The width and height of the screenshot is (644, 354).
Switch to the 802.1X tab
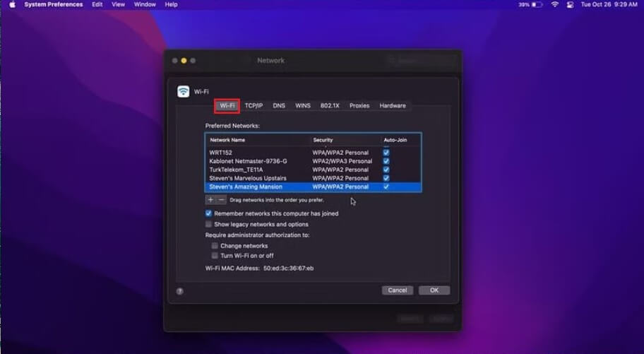(330, 106)
